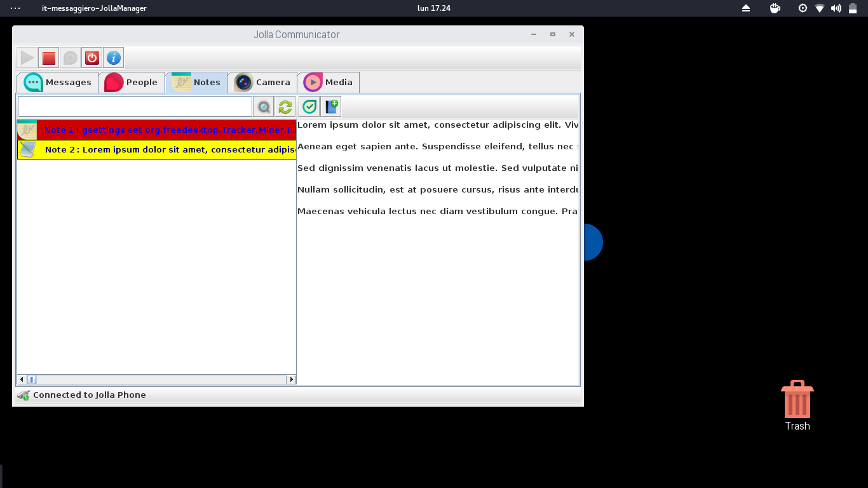Click the notes search text field
Image resolution: width=868 pixels, height=488 pixels.
[x=135, y=107]
